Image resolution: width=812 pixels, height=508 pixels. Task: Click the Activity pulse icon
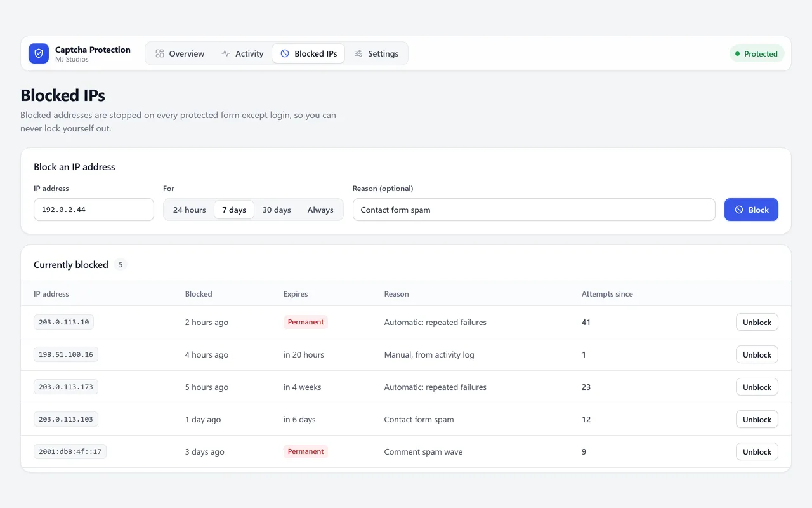pos(226,53)
